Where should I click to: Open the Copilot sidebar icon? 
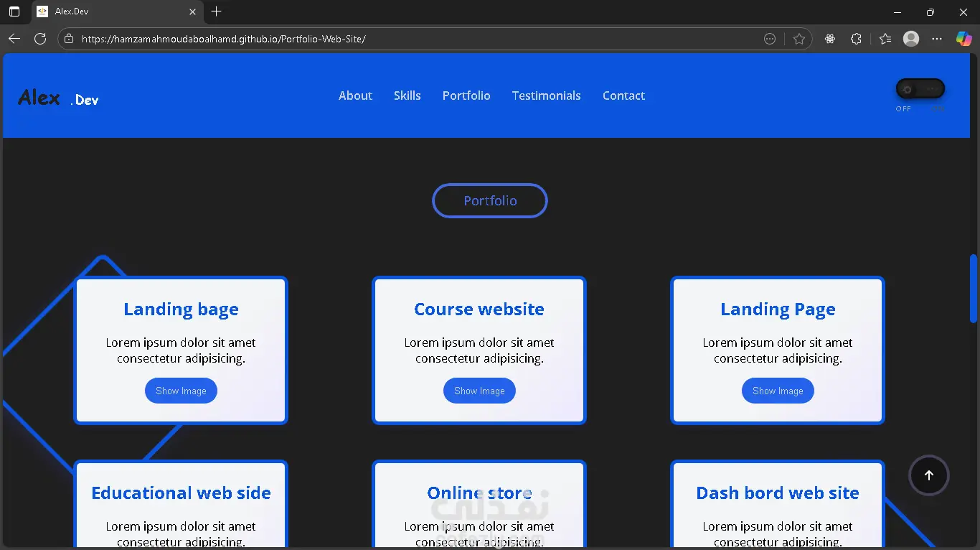(963, 39)
